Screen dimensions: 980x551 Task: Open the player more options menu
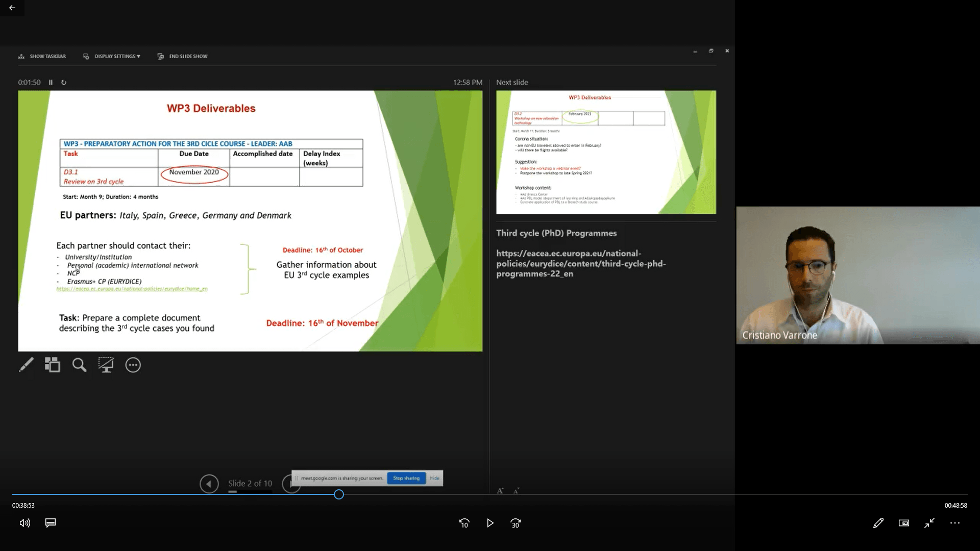954,523
